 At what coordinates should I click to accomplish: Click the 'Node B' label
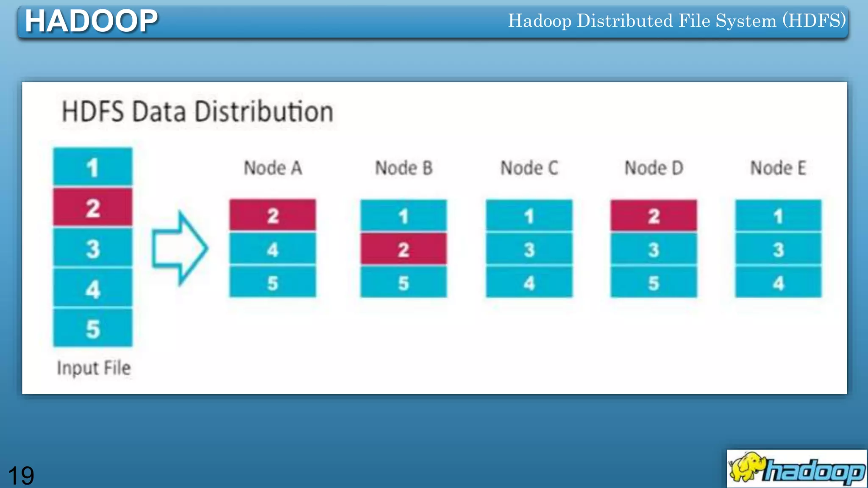click(x=403, y=168)
